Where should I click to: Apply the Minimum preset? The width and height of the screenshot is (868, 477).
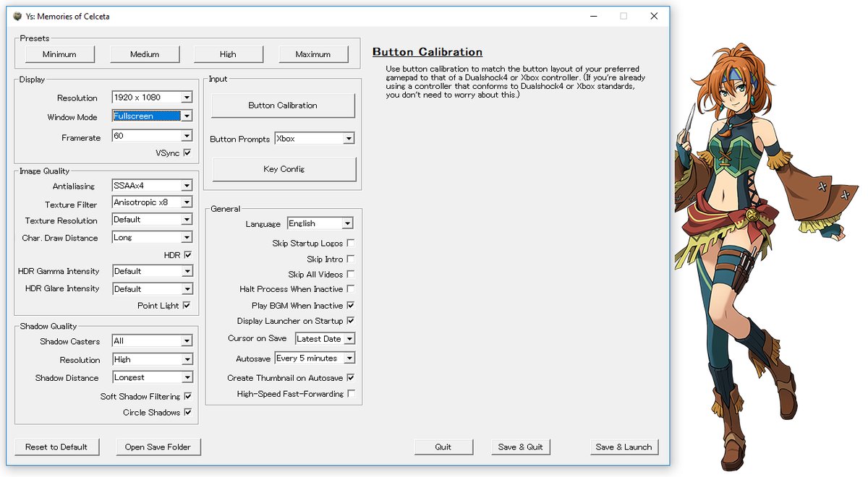pyautogui.click(x=59, y=54)
